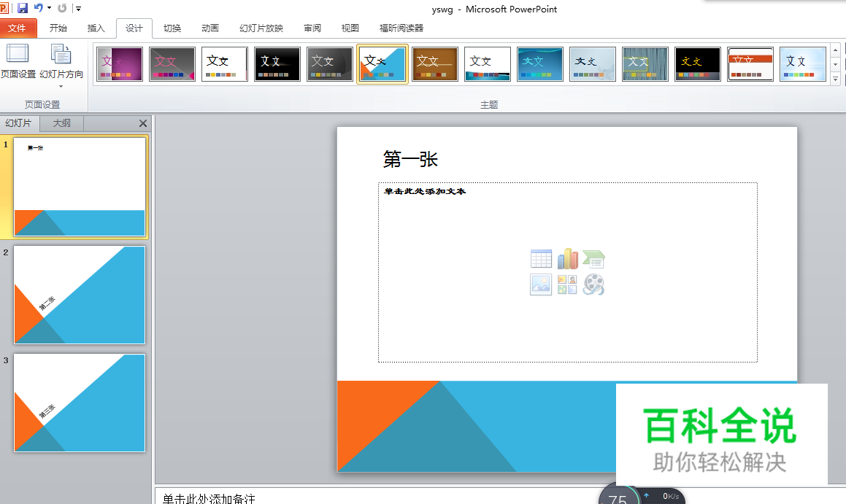Image resolution: width=846 pixels, height=504 pixels.
Task: Apply the dark teal gradient theme thumbnail
Action: 540,64
